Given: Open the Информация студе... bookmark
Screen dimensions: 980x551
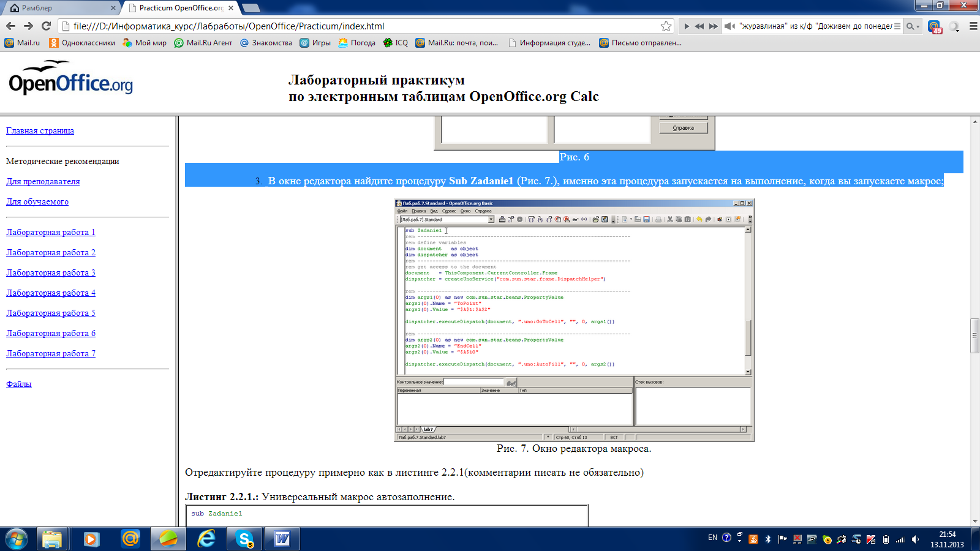Looking at the screenshot, I should tap(549, 43).
